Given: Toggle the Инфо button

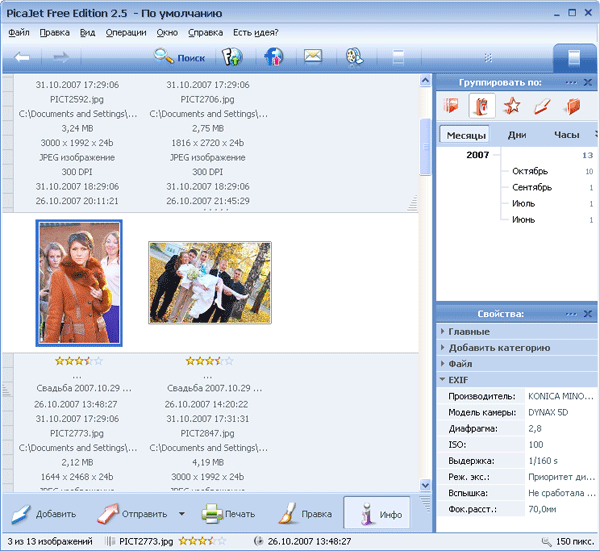Looking at the screenshot, I should tap(377, 513).
